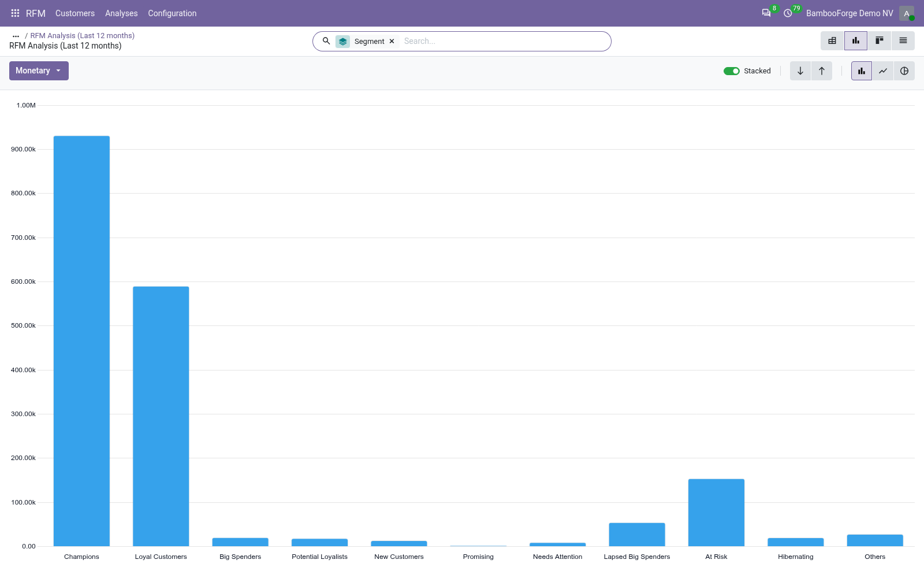Click the Potential Loyalists axis label
924x578 pixels.
tap(319, 557)
